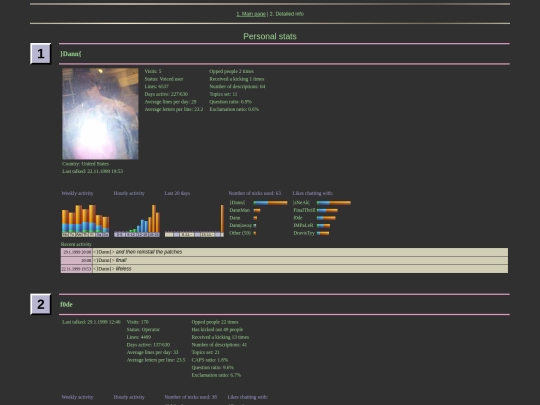Click ]Dann['s Weekly activity bar chart
The height and width of the screenshot is (405, 540).
click(85, 220)
